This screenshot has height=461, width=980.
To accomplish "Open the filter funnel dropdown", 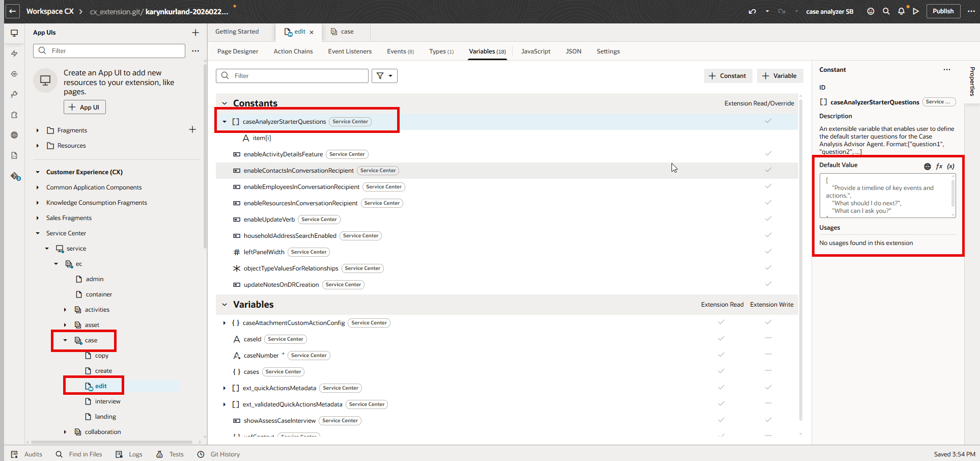I will click(384, 76).
